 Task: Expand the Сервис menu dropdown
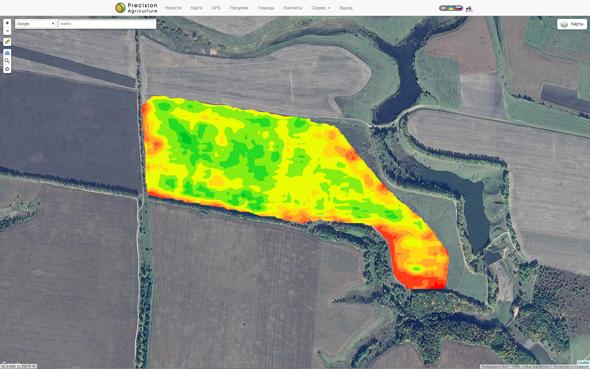[321, 8]
